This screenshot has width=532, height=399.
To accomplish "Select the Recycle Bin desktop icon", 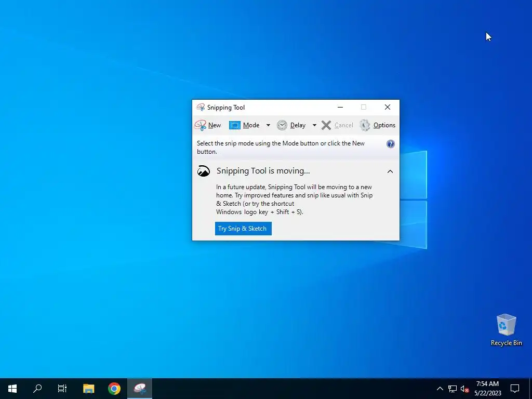I will click(x=506, y=330).
